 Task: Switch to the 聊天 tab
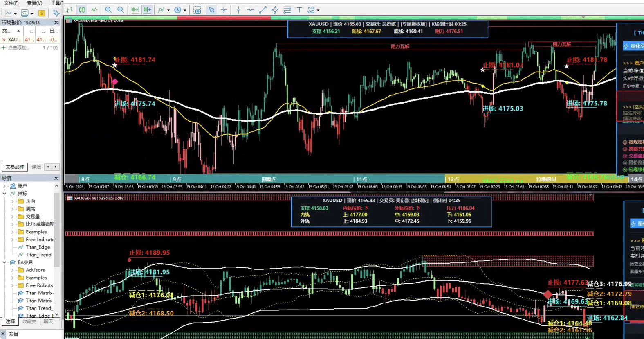click(49, 322)
